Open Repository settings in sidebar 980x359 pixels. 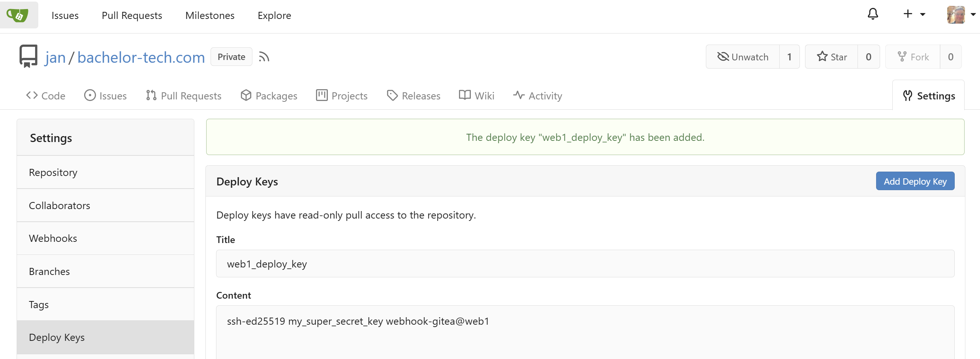point(105,172)
